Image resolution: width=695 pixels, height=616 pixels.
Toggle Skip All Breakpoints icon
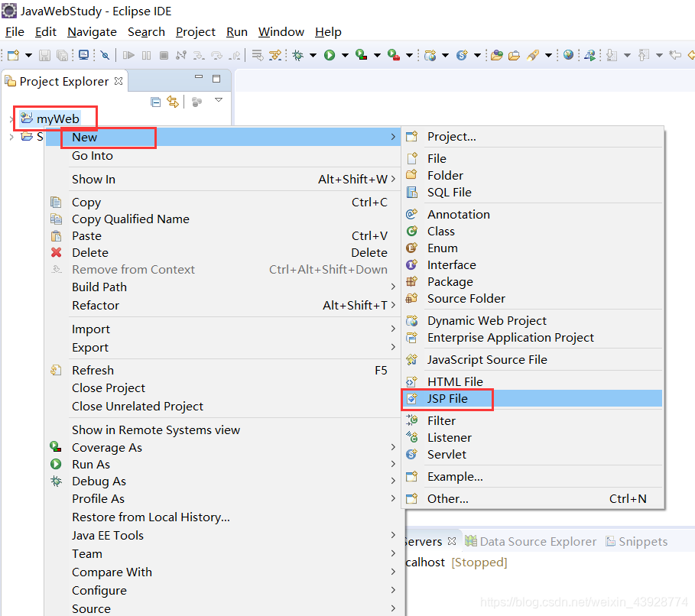click(x=105, y=55)
